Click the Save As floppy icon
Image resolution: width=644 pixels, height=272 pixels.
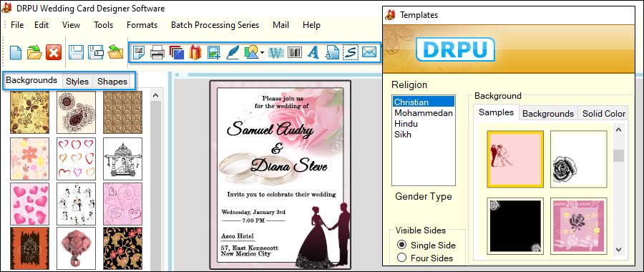96,52
